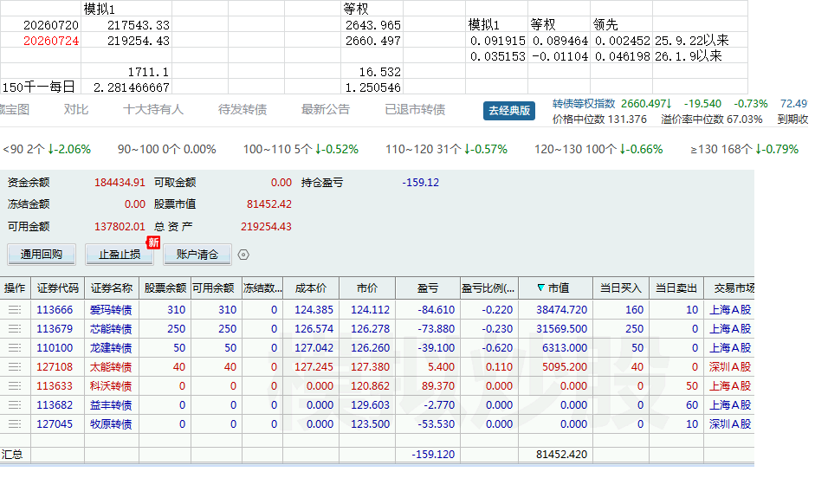This screenshot has height=504, width=815.
Task: Click the 牧原转债 name cell
Action: point(111,424)
